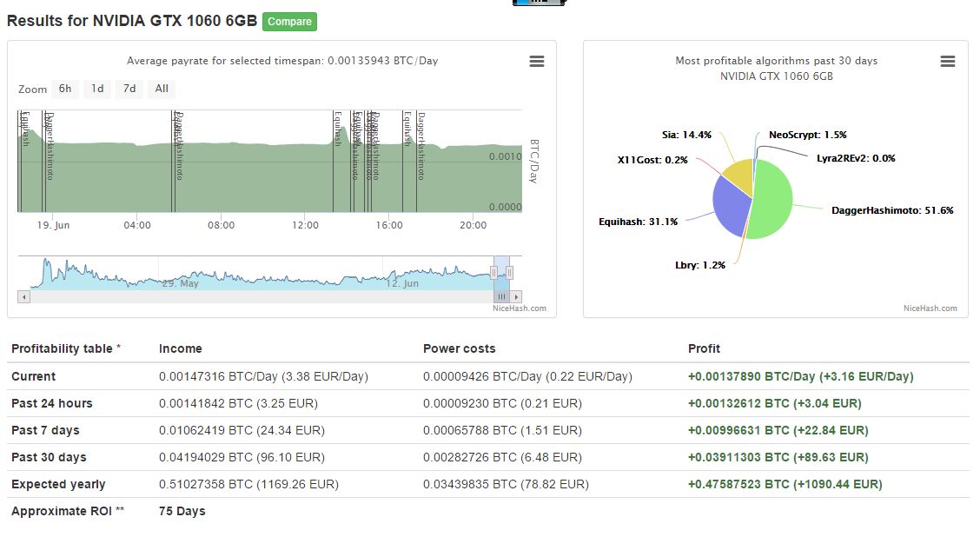
Task: Click the right navigator range handle
Action: tap(510, 273)
